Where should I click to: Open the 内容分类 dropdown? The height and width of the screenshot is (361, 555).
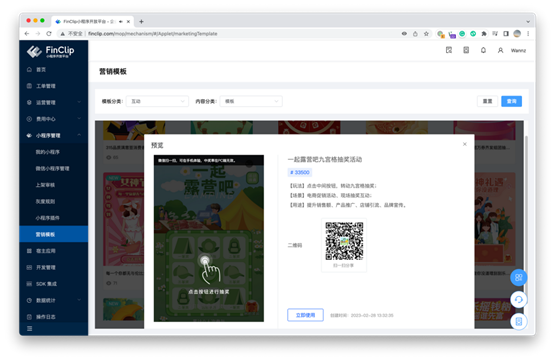click(x=251, y=101)
